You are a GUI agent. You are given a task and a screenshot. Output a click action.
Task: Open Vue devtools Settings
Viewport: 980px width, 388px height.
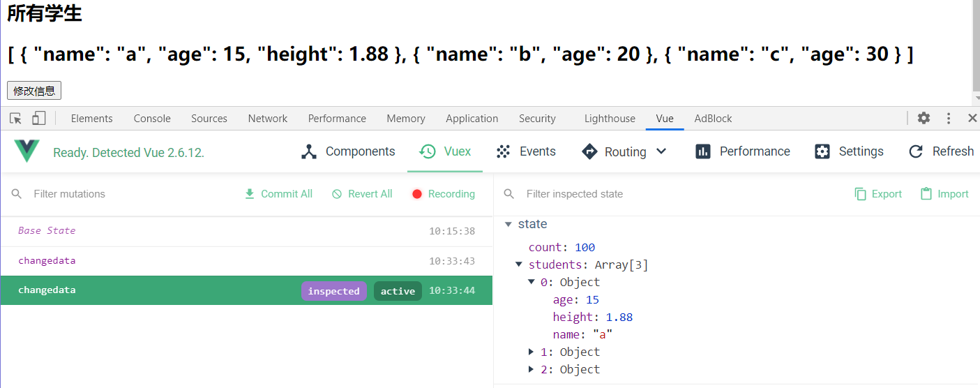[x=849, y=151]
